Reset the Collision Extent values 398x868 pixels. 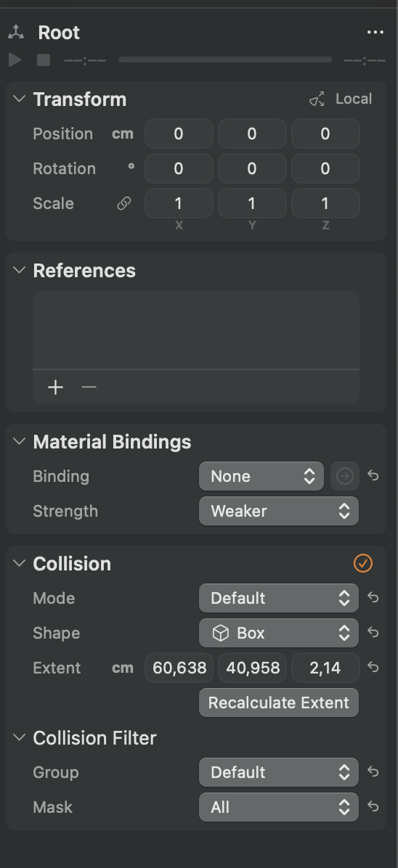pyautogui.click(x=373, y=668)
